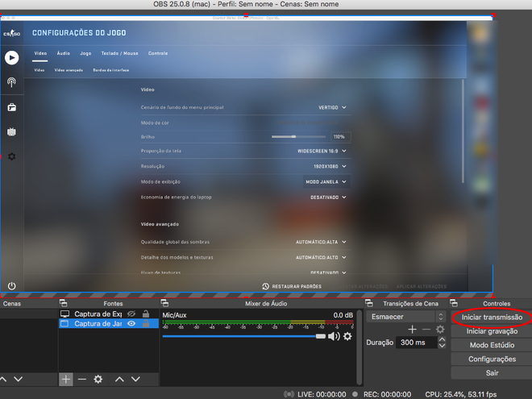This screenshot has height=399, width=532.
Task: Click Iniciar transmissão button
Action: (492, 318)
